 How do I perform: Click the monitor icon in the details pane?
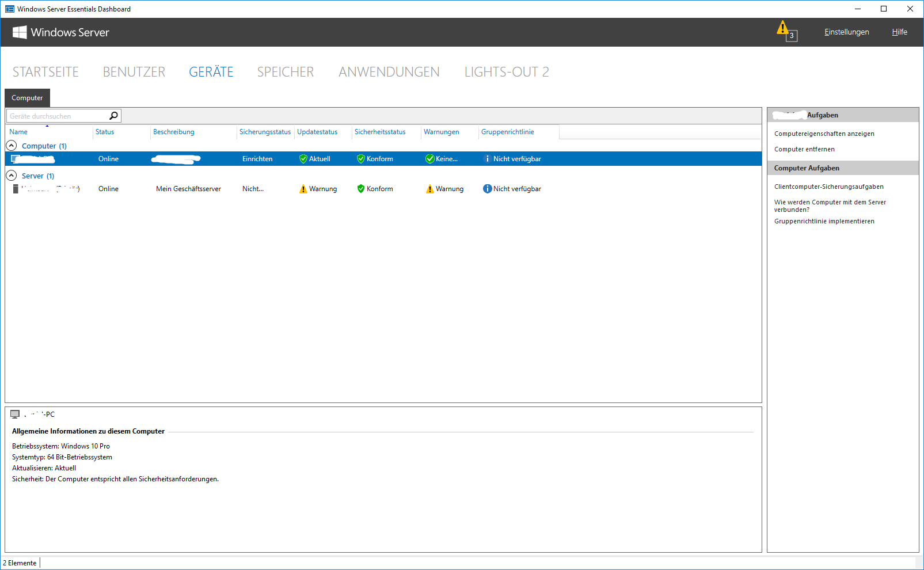click(15, 414)
